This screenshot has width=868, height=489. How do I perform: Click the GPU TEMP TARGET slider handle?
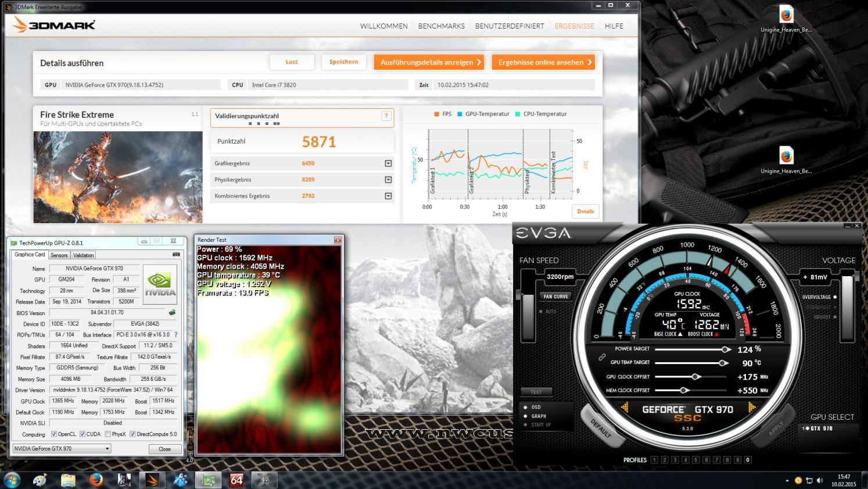pos(723,363)
